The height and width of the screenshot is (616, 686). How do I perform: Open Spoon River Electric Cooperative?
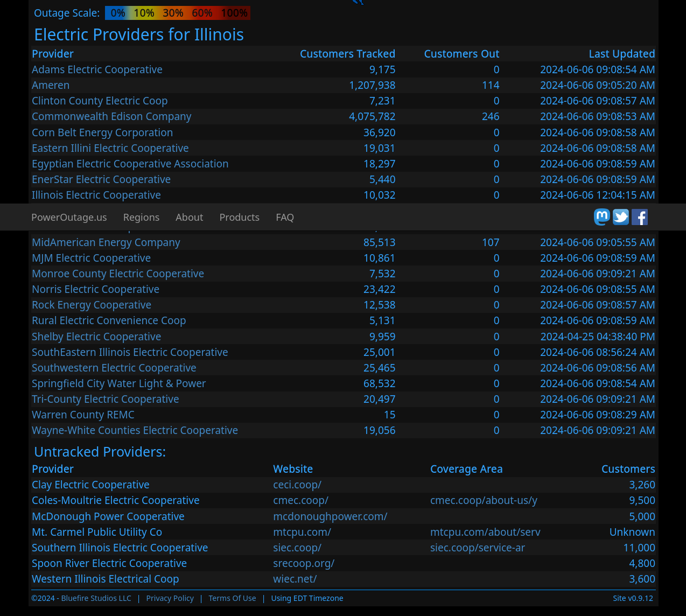point(109,563)
